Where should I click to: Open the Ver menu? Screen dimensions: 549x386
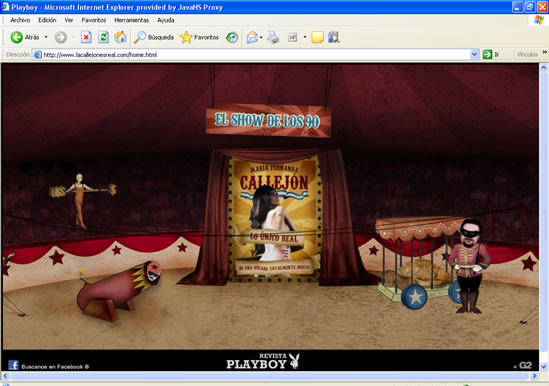tap(69, 20)
